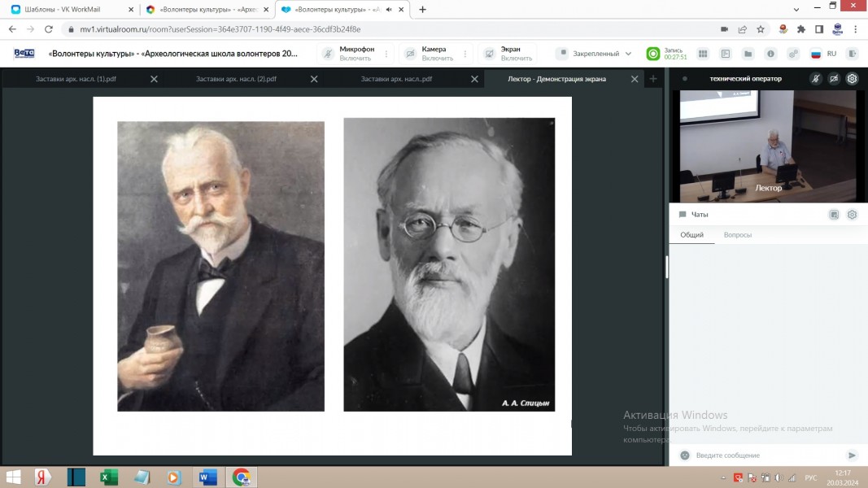The width and height of the screenshot is (868, 488).
Task: Click the green recording indicator icon
Action: tap(652, 54)
